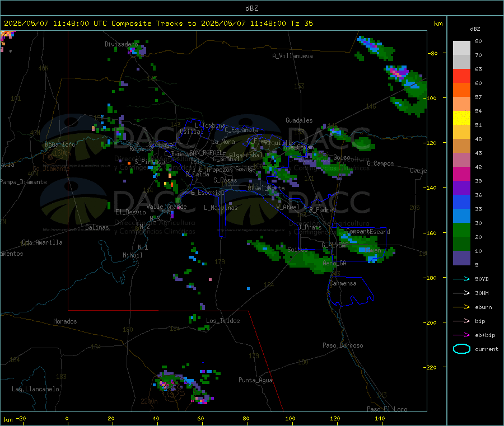Screen dimensions: 504x426
Task: Click the Soitue label
Action: [297, 249]
